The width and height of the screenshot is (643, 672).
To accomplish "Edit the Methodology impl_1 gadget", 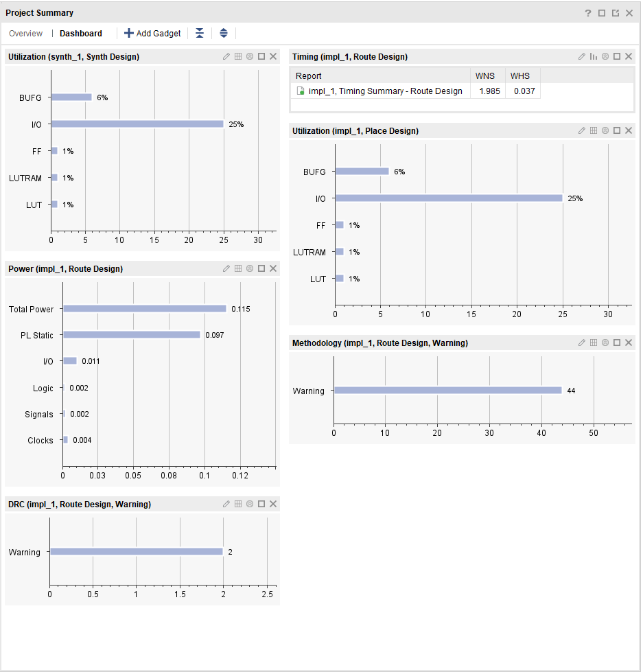I will click(582, 343).
